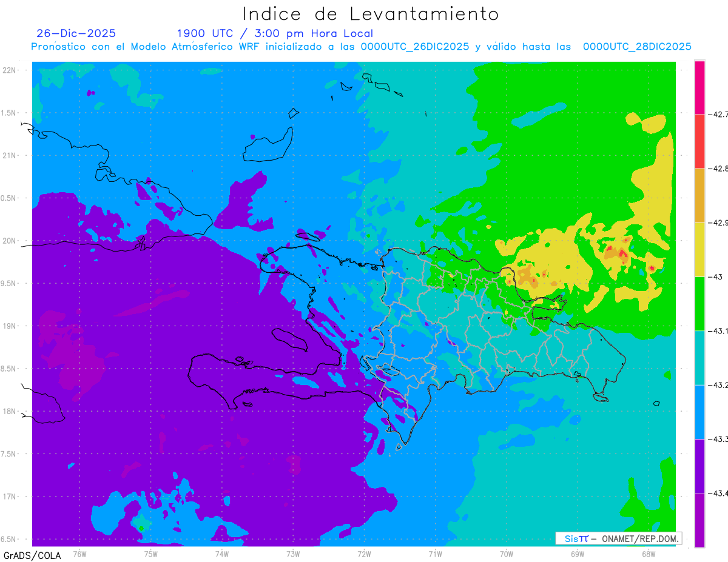Click the violet legend segment below -43.4

pos(699,520)
